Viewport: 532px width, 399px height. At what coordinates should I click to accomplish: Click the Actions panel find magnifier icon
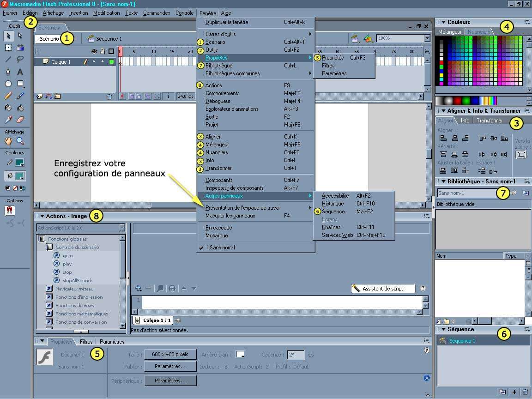coord(160,288)
